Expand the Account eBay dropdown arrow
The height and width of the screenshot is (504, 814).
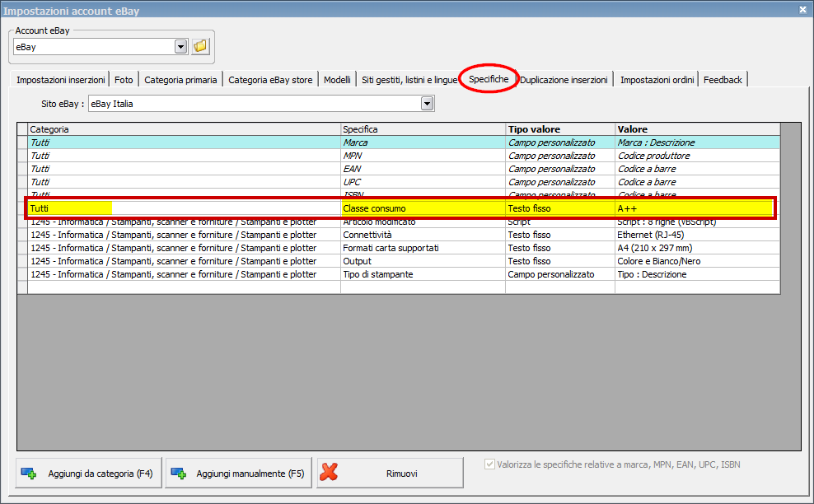click(x=180, y=47)
